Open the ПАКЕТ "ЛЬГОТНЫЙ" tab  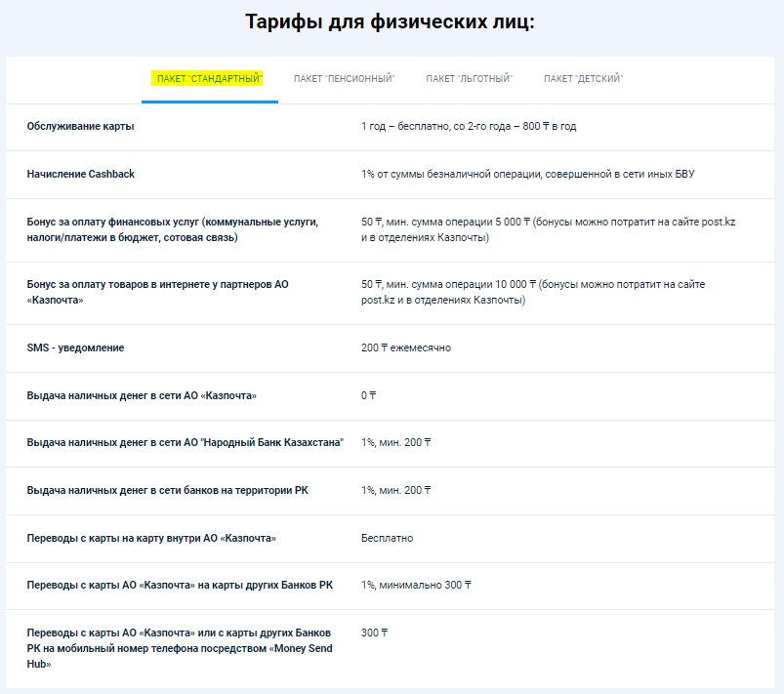pos(469,78)
